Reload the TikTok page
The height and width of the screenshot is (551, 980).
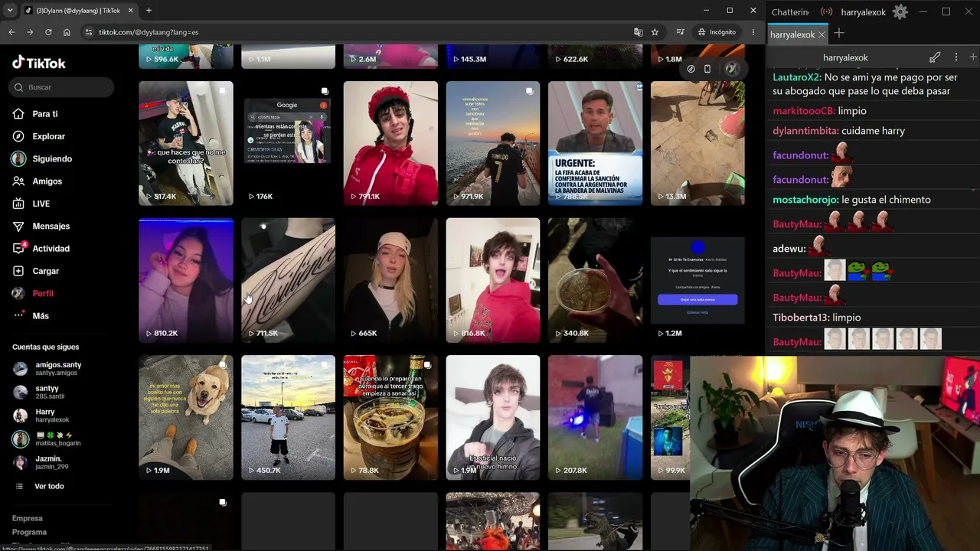click(48, 32)
